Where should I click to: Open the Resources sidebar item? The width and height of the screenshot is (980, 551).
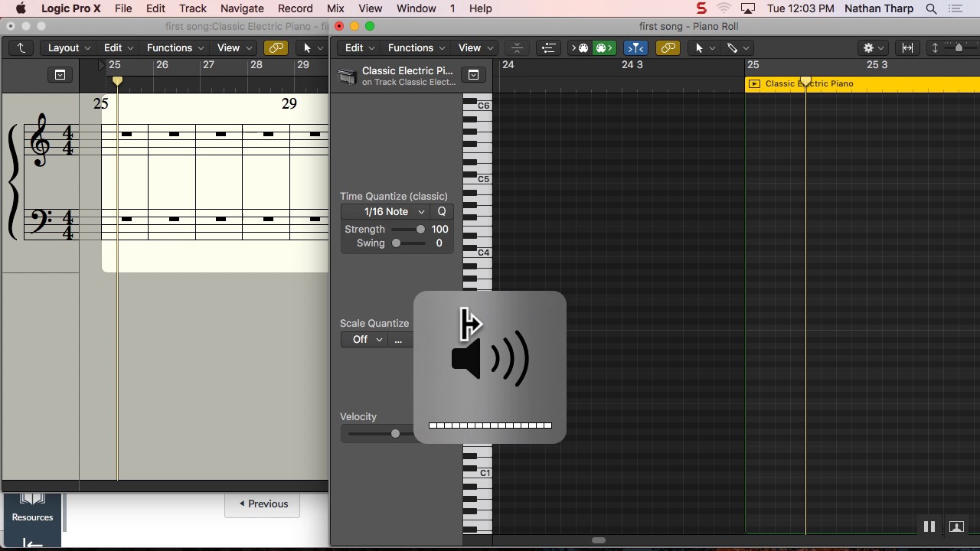(32, 509)
